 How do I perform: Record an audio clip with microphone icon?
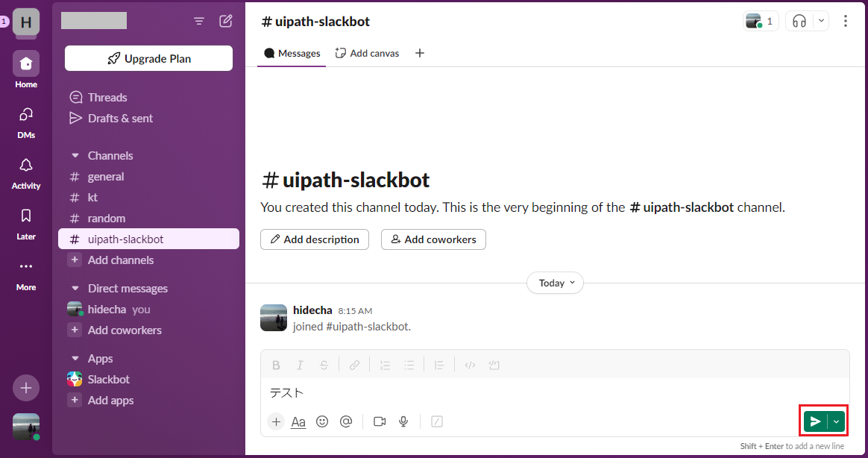[x=403, y=421]
